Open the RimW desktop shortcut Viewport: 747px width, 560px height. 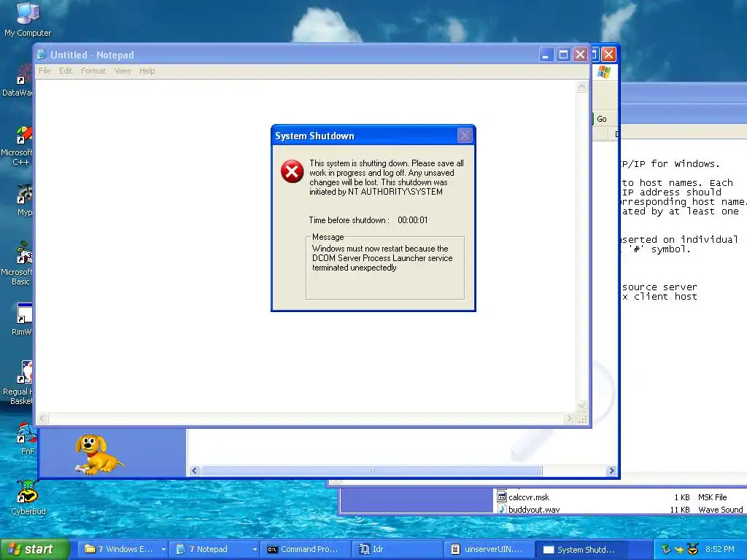click(22, 319)
